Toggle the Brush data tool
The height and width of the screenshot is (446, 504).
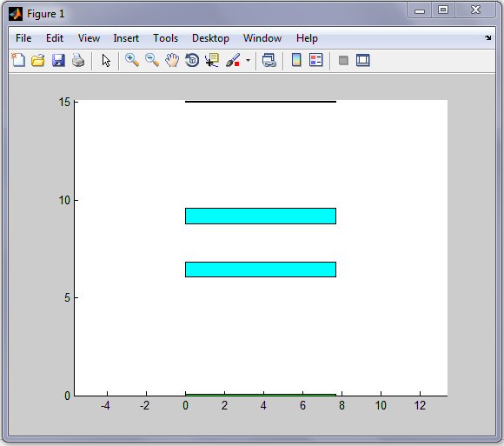[233, 60]
